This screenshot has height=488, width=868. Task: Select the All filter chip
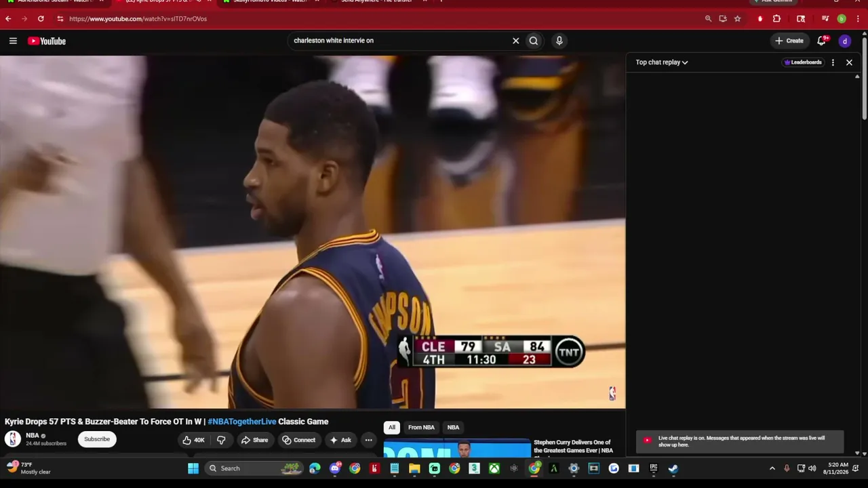tap(391, 428)
